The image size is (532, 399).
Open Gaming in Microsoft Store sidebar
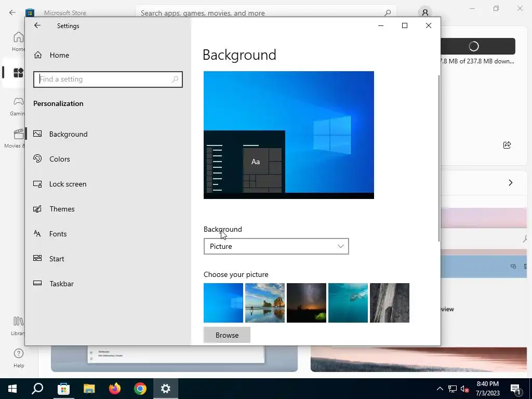[18, 106]
